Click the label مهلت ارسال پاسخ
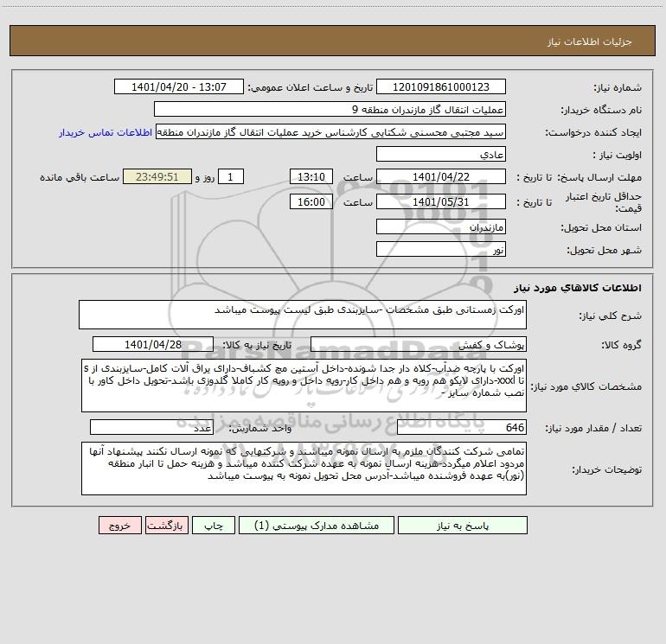This screenshot has height=644, width=666. pos(599,177)
